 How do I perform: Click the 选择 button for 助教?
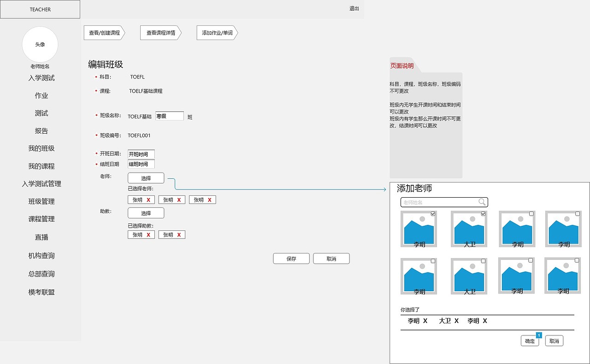[146, 213]
